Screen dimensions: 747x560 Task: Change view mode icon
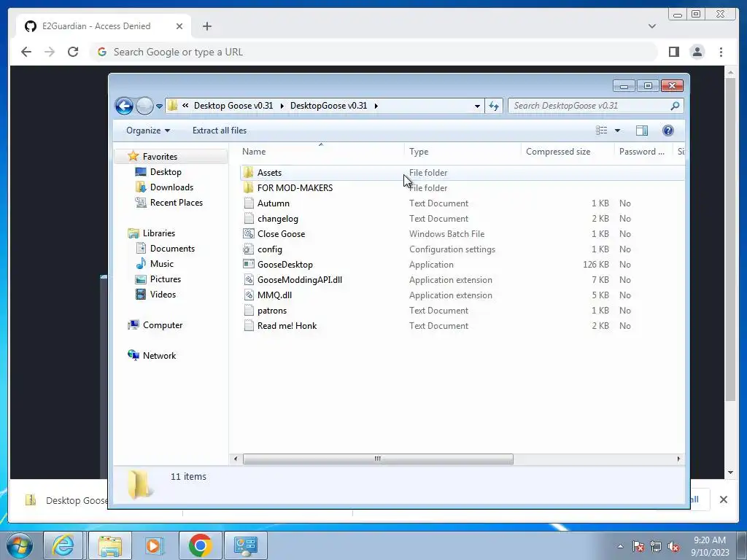601,131
